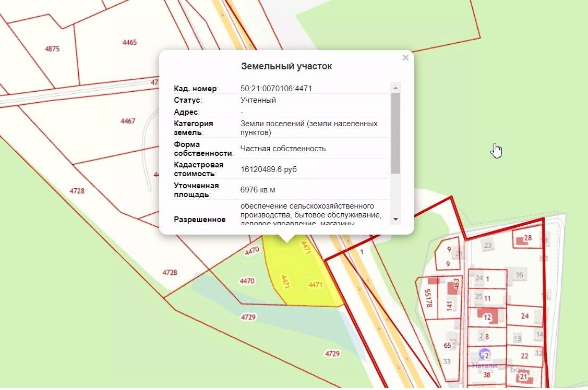Close the Земельный участок popup
The image size is (588, 390).
[x=405, y=58]
